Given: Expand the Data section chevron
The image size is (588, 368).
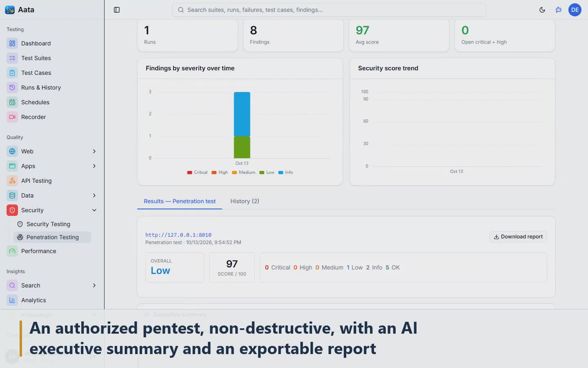Looking at the screenshot, I should [94, 195].
